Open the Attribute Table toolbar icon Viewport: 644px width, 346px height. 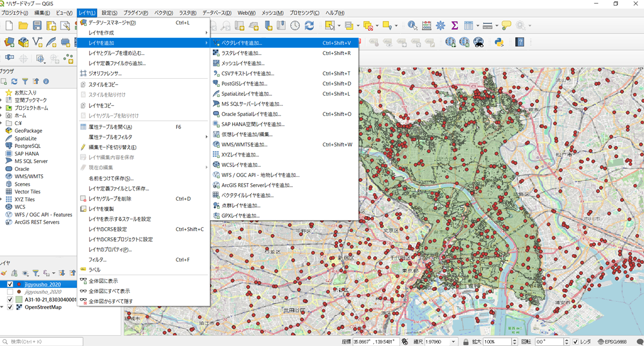coord(468,26)
